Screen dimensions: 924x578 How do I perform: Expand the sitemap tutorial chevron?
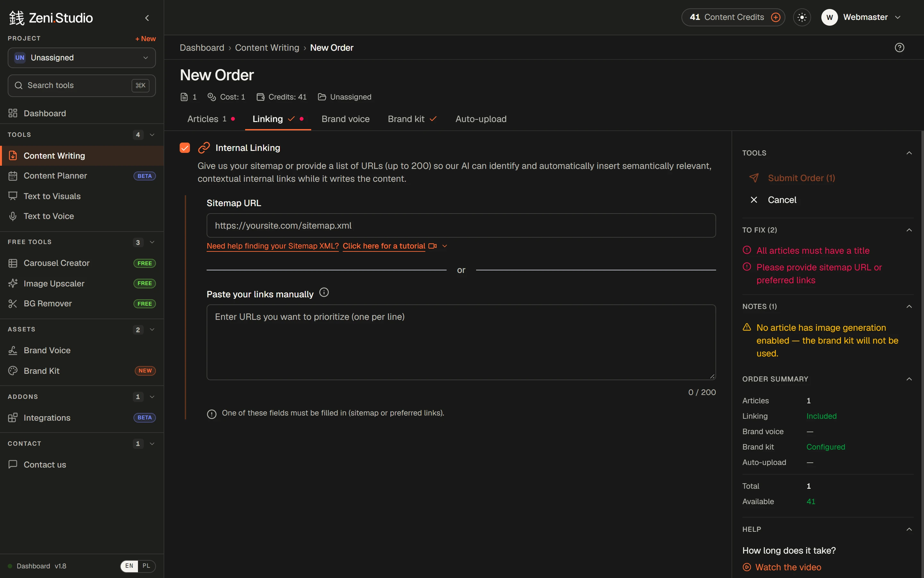coord(444,246)
